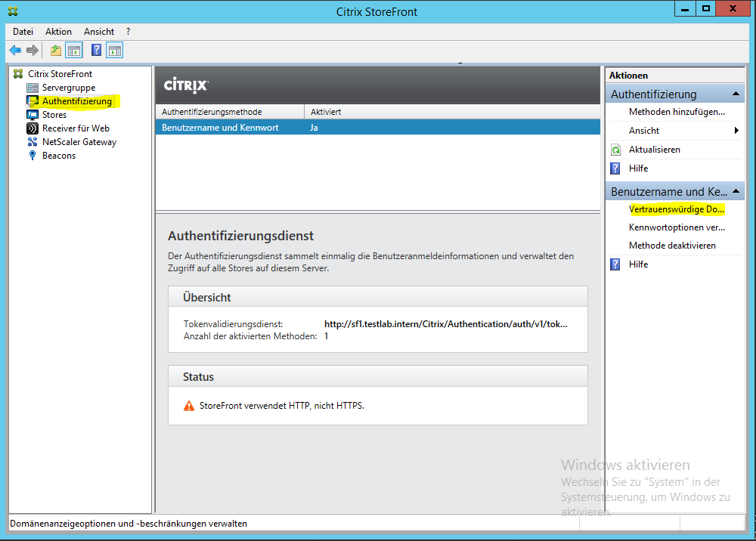756x541 pixels.
Task: Click the Ja value in Aktiviert column
Action: 314,128
